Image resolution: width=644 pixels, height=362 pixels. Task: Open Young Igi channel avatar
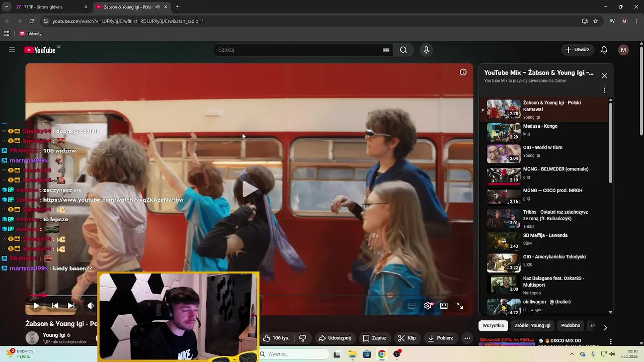pos(32,338)
